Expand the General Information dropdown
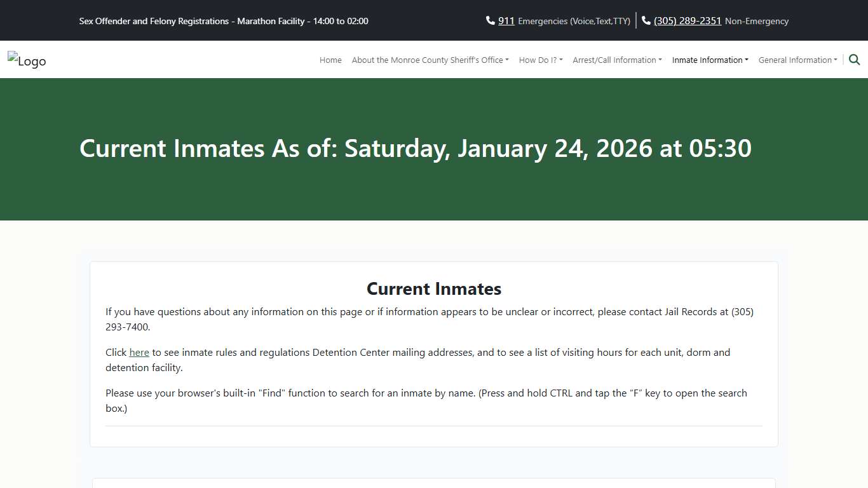868x488 pixels. [797, 60]
